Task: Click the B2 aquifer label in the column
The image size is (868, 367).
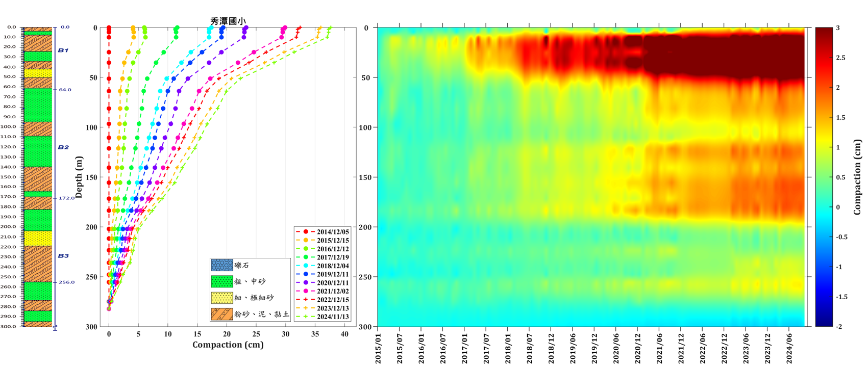Action: pos(63,147)
